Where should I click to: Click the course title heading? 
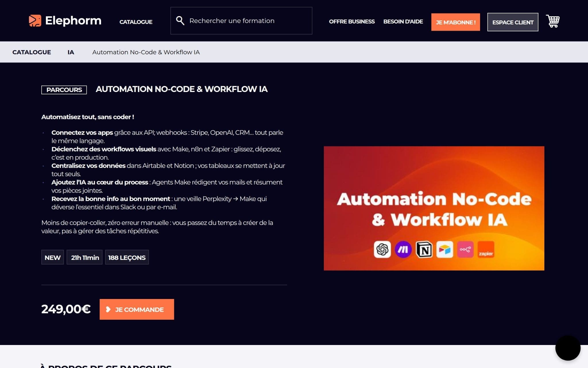coord(181,89)
